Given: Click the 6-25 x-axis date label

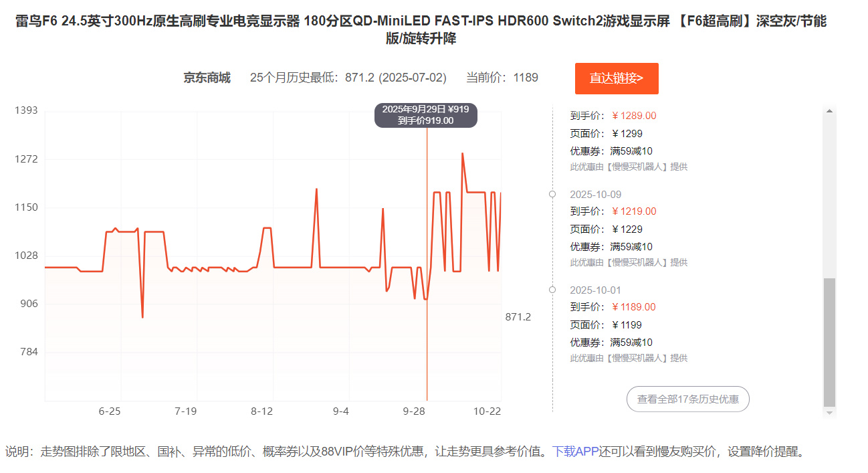Looking at the screenshot, I should pos(110,411).
